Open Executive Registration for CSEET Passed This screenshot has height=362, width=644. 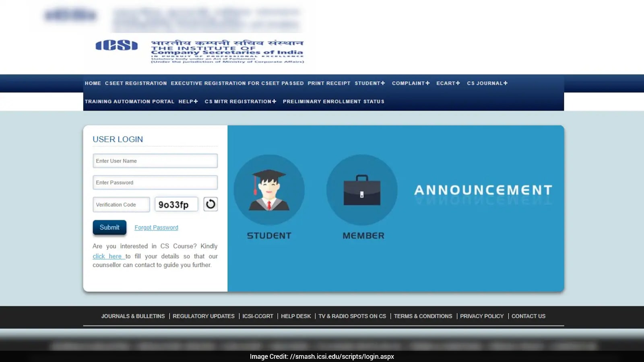(237, 83)
